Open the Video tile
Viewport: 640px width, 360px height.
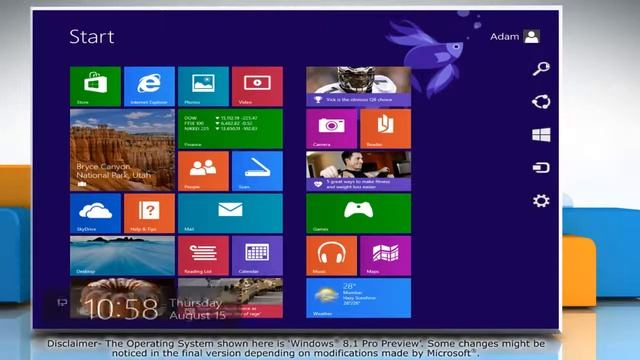point(257,87)
